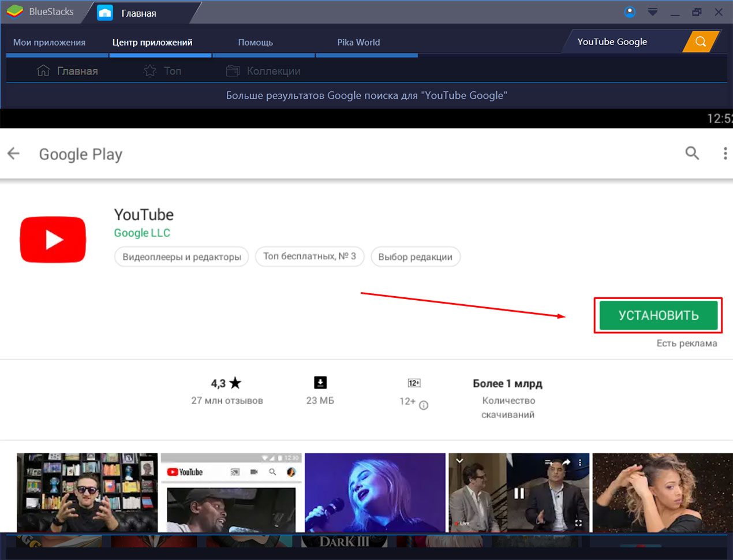Click Больше результатов Google поиска link
The width and height of the screenshot is (733, 560).
coord(366,95)
